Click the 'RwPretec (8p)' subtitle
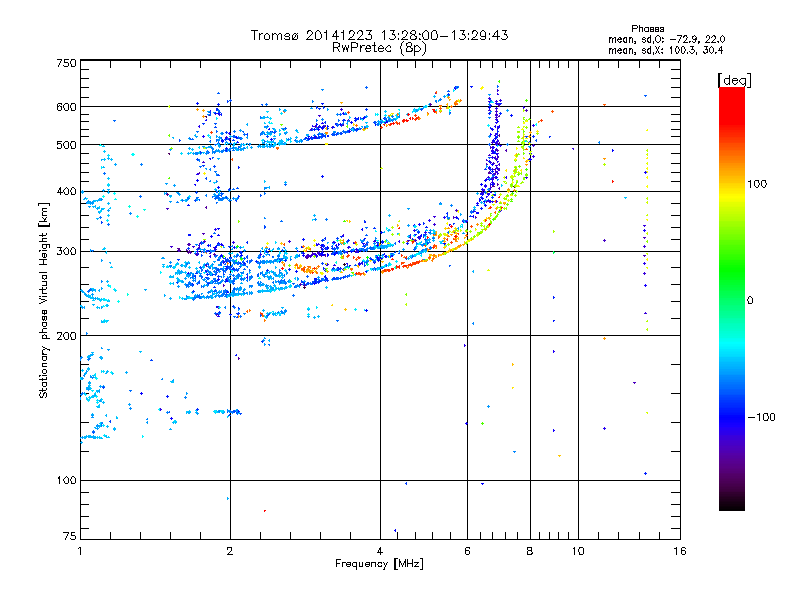 (x=380, y=48)
